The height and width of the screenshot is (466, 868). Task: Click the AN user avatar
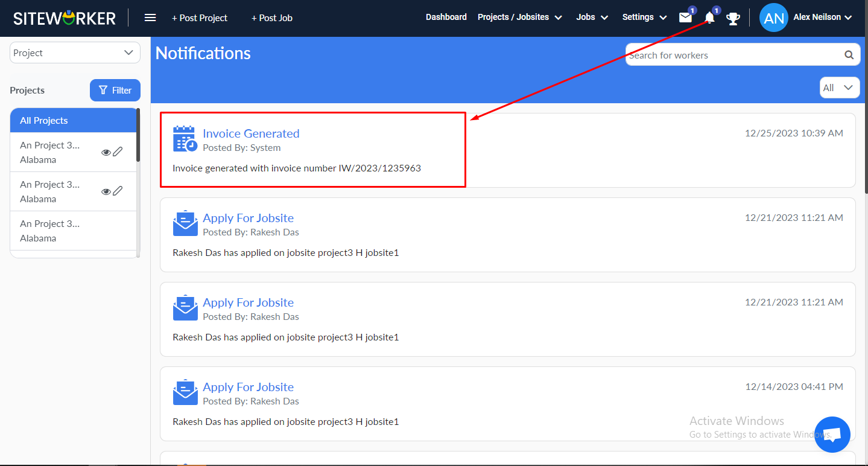click(x=774, y=18)
